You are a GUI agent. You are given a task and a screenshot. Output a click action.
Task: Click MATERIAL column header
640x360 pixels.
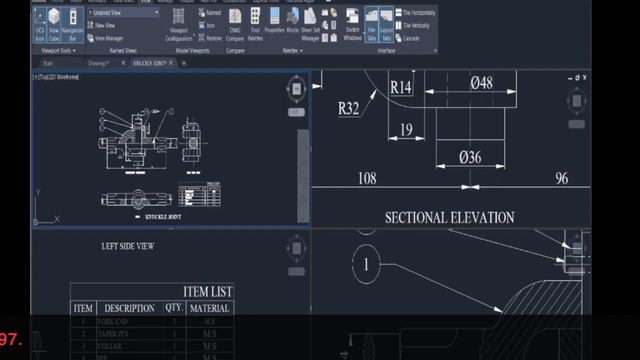(x=209, y=308)
